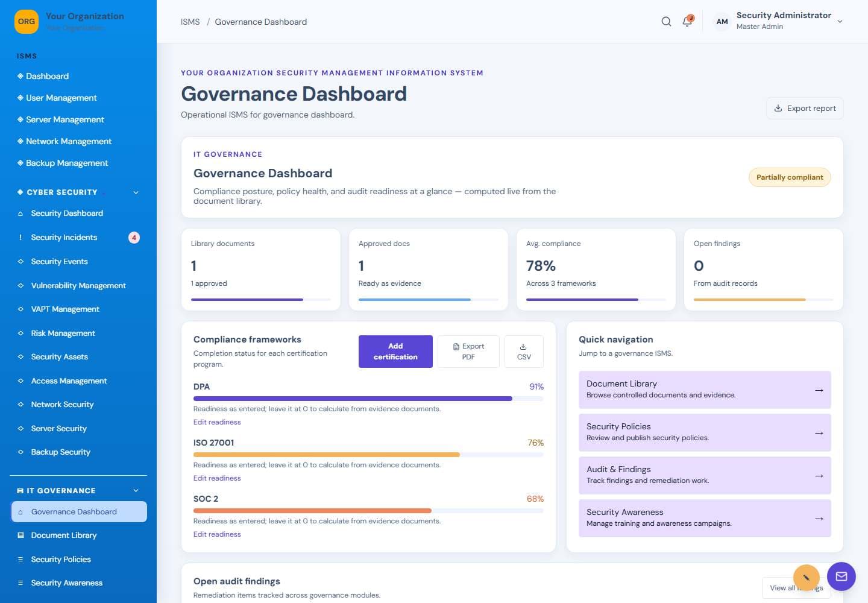Open Vulnerability Management in the sidebar
Viewport: 868px width, 603px height.
coord(78,286)
